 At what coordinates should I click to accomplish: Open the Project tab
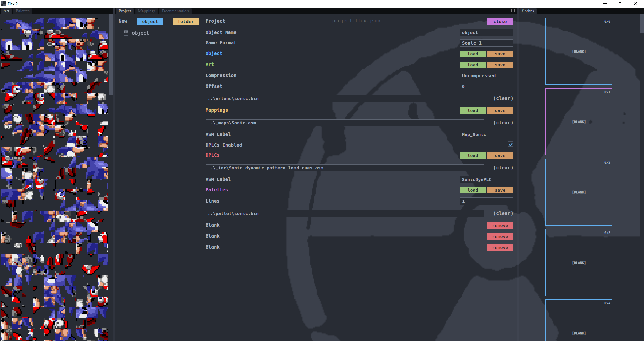pyautogui.click(x=125, y=11)
